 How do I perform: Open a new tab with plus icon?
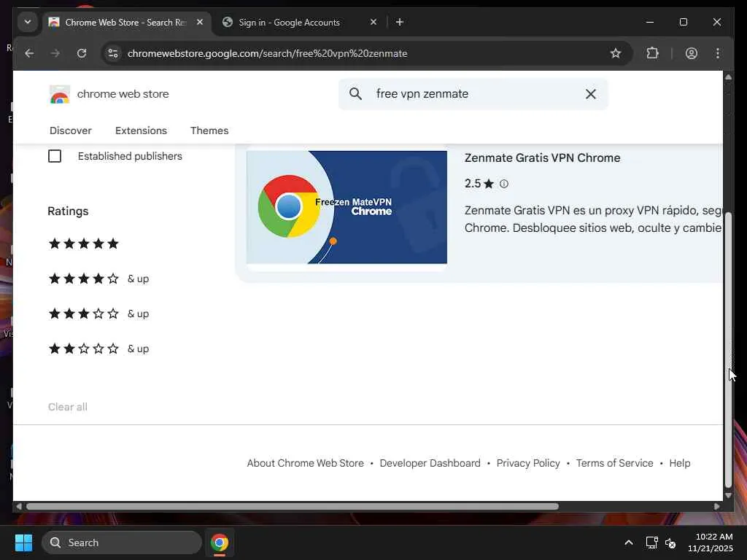[x=400, y=22]
